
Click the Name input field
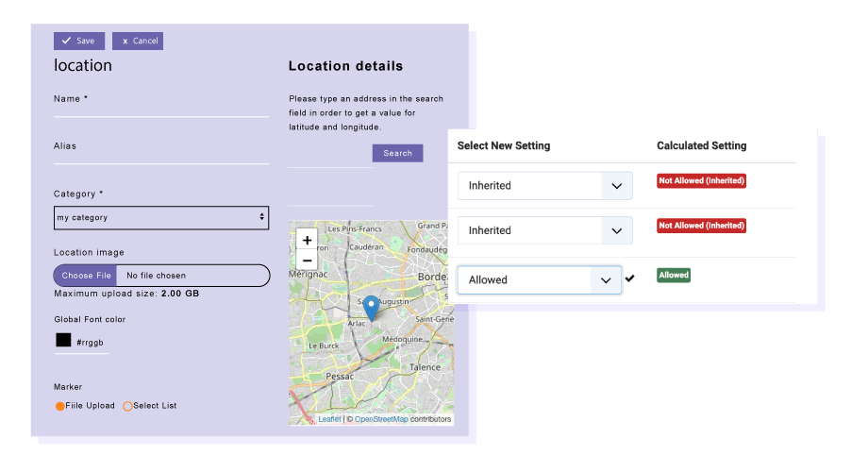pos(161,110)
